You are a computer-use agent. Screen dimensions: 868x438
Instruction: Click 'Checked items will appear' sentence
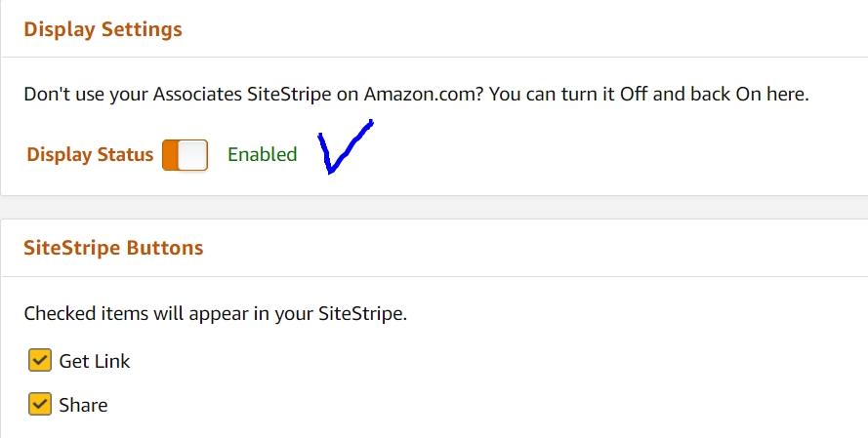coord(216,313)
